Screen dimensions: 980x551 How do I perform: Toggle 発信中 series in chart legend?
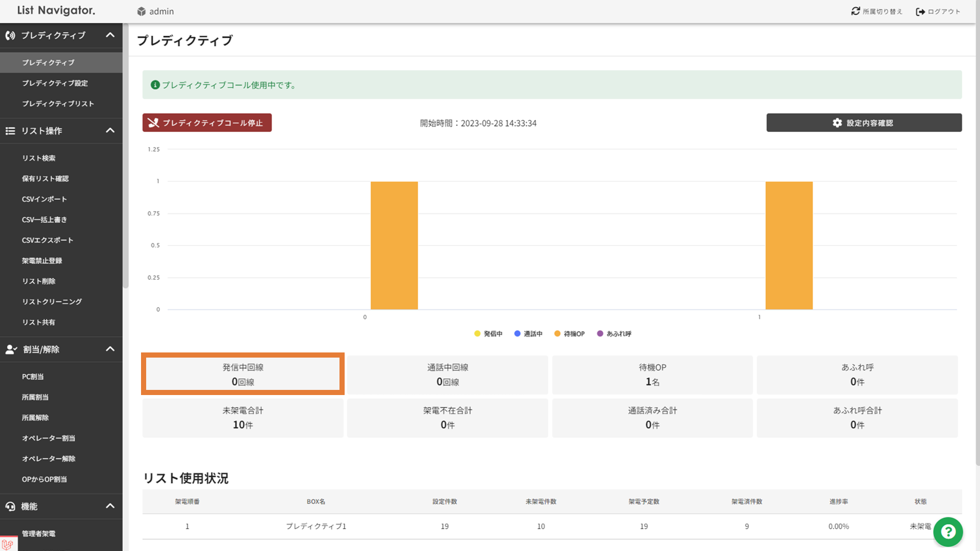(488, 333)
